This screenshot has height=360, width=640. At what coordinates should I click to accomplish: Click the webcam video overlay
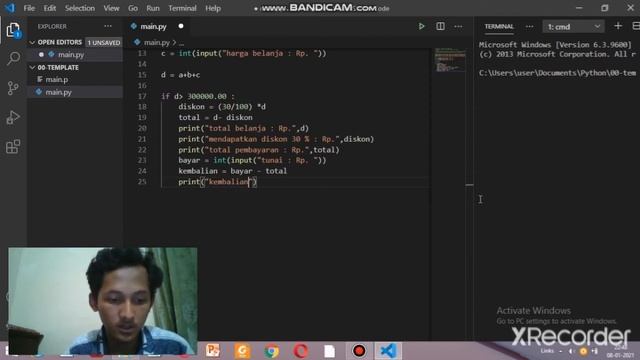(x=102, y=301)
